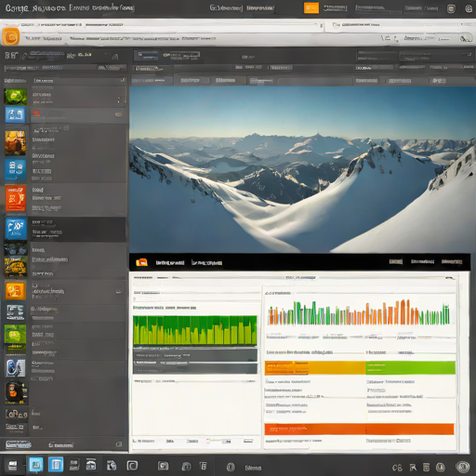The image size is (476, 476).
Task: Toggle the small box beside orange-yellow sidebar item
Action: click(x=118, y=291)
